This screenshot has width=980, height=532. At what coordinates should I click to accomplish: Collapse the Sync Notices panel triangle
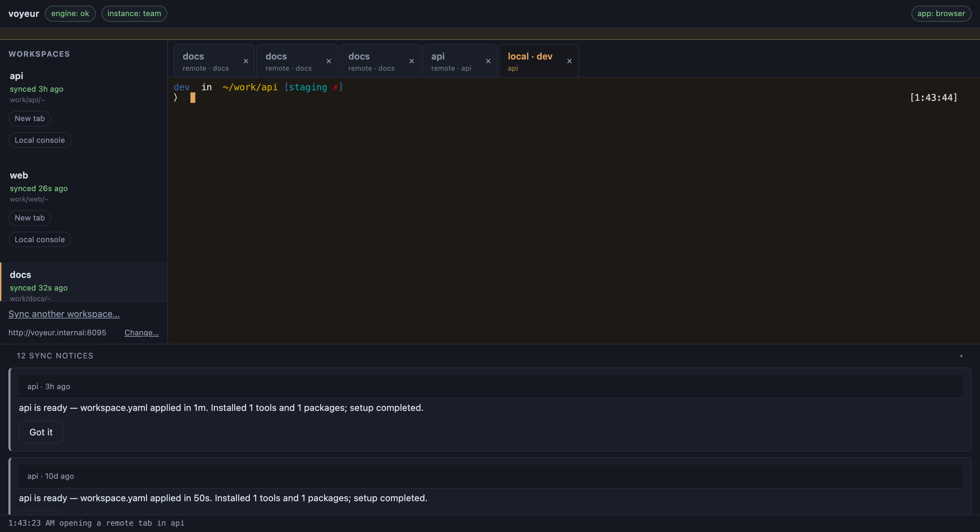(961, 356)
